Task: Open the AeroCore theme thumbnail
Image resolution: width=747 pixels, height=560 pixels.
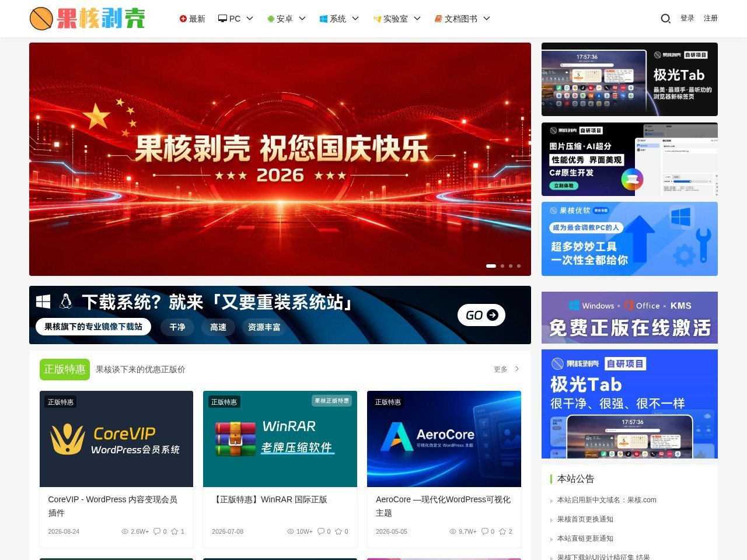Action: tap(444, 439)
